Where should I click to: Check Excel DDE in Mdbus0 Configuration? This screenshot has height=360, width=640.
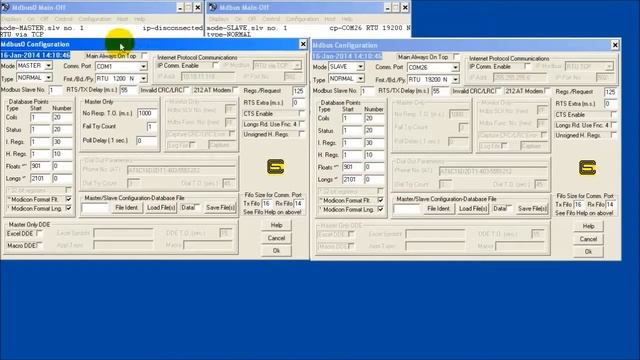coord(39,233)
